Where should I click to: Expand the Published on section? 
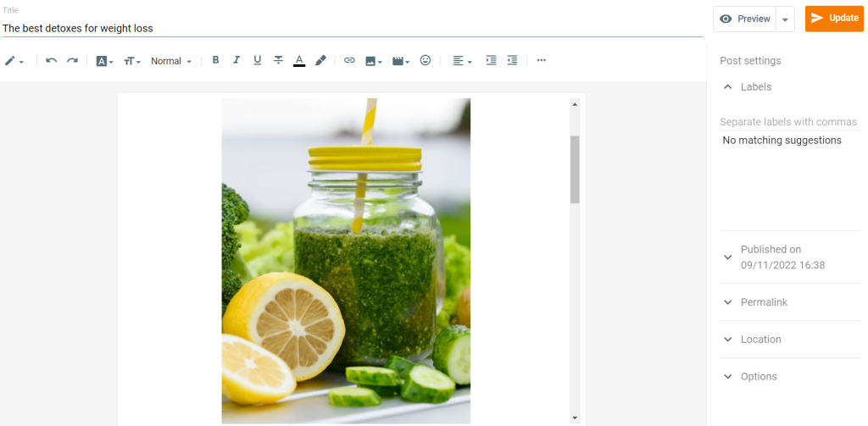pos(791,257)
